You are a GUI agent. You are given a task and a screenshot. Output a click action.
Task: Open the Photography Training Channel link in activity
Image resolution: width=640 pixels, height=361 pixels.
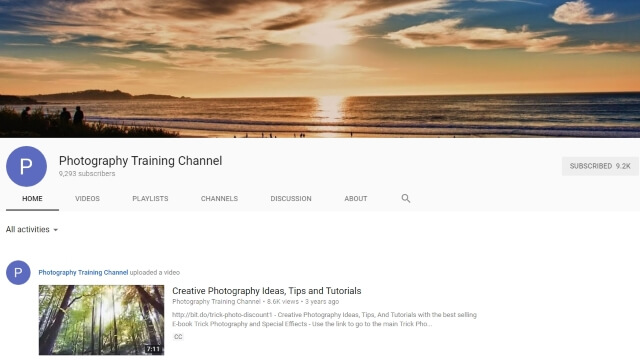click(x=83, y=272)
